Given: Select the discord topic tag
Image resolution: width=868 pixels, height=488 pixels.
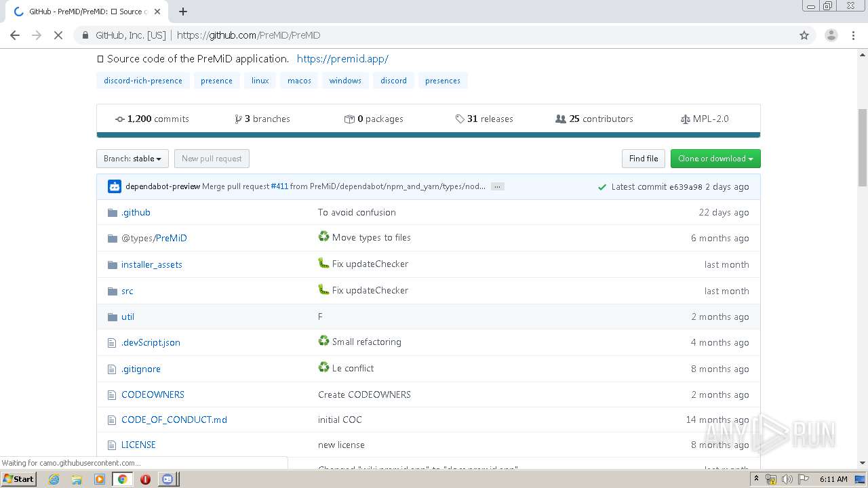Looking at the screenshot, I should (x=393, y=81).
